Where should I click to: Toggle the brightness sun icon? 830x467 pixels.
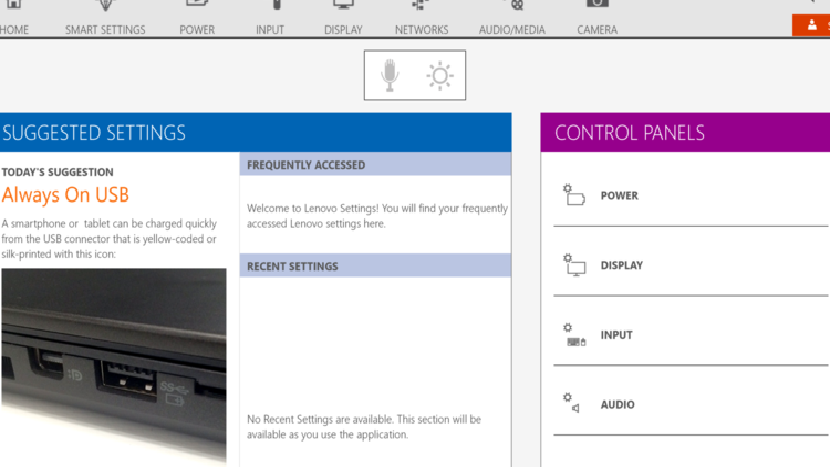[x=439, y=75]
